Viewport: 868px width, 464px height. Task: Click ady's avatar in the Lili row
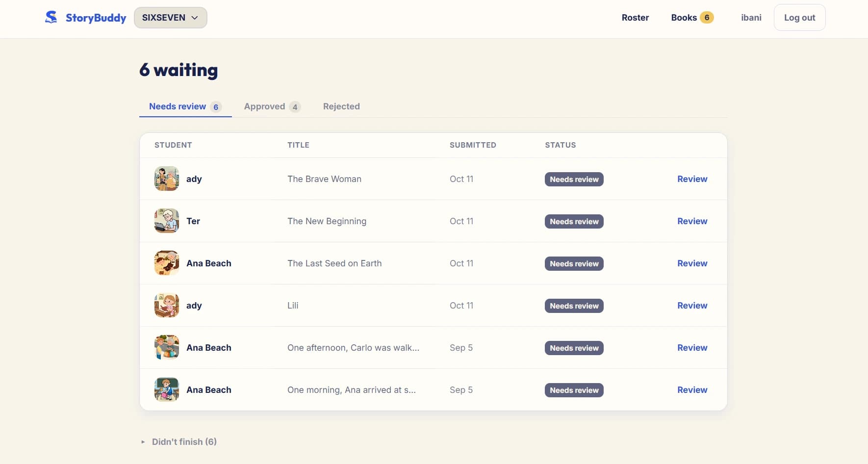[x=167, y=305]
